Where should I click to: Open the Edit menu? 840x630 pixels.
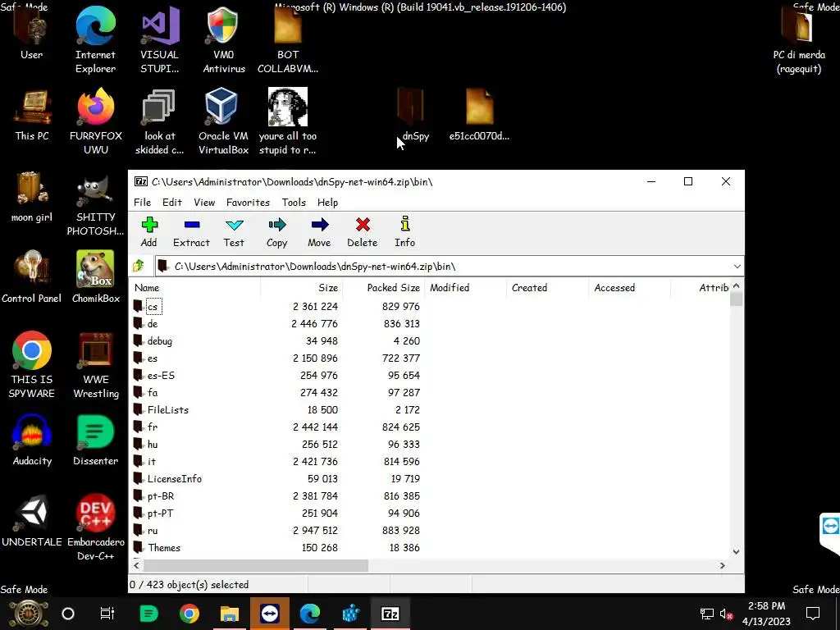click(x=172, y=202)
